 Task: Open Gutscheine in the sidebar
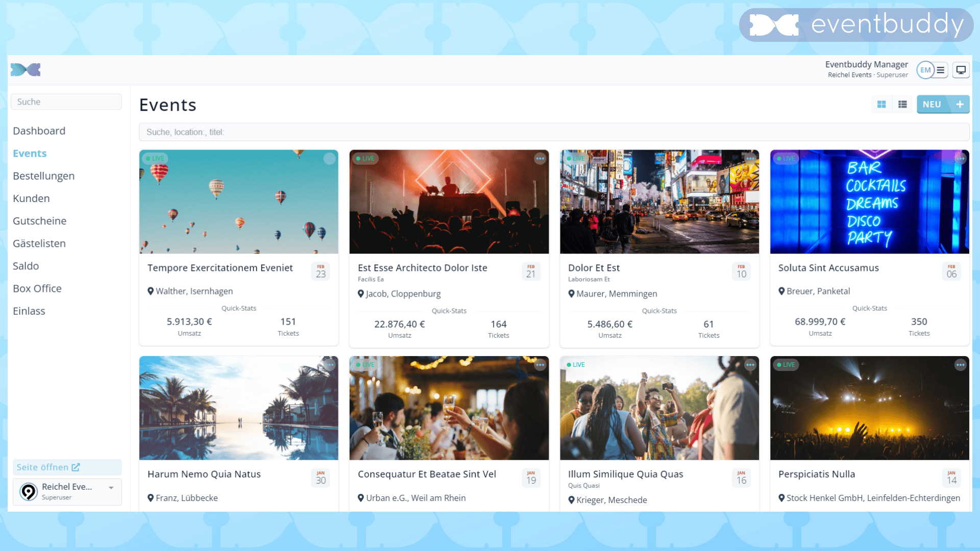click(39, 221)
